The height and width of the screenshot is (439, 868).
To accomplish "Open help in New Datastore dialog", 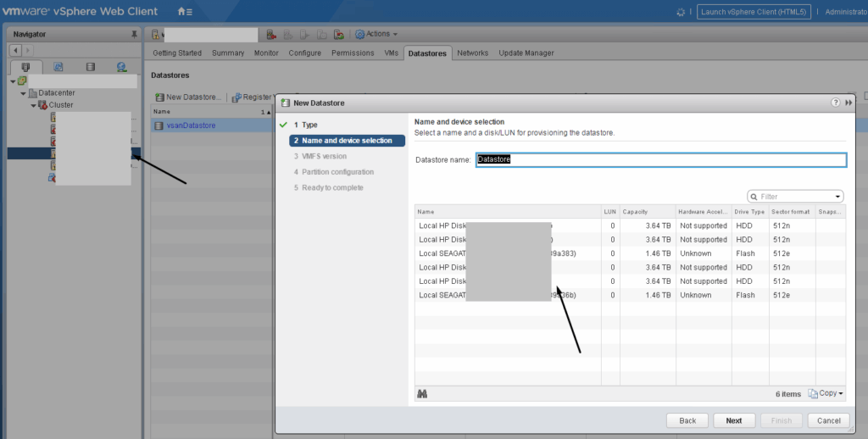I will click(x=835, y=103).
